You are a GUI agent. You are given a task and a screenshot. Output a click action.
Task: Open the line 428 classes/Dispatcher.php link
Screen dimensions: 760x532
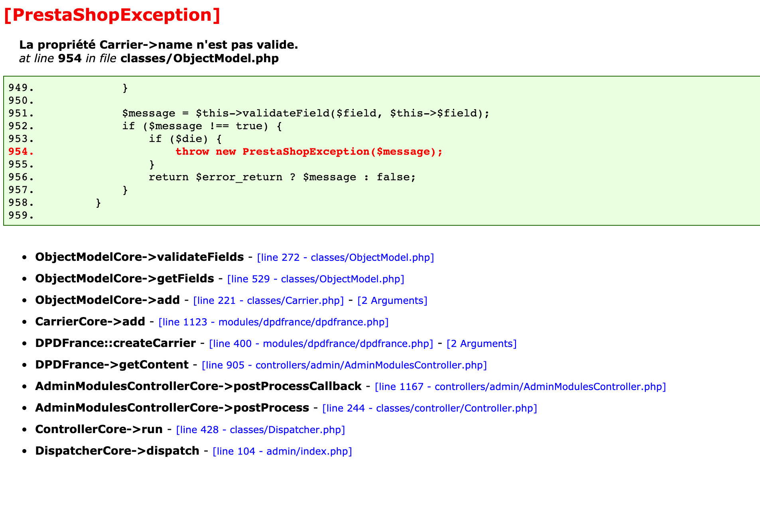[x=260, y=430]
